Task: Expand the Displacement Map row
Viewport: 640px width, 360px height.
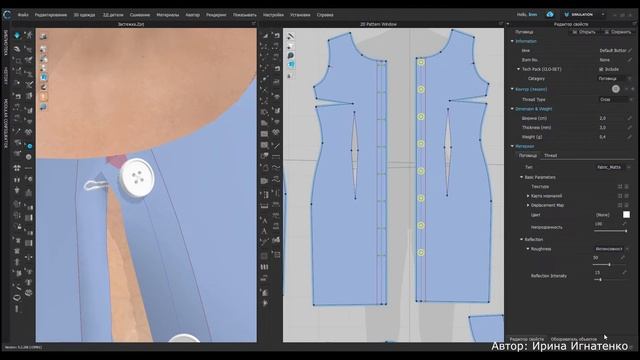Action: click(x=528, y=205)
